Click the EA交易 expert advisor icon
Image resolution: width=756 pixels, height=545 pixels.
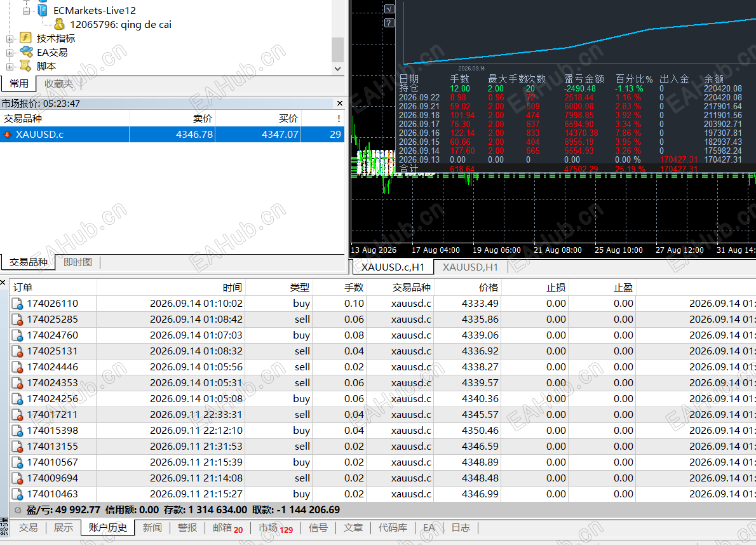[26, 52]
